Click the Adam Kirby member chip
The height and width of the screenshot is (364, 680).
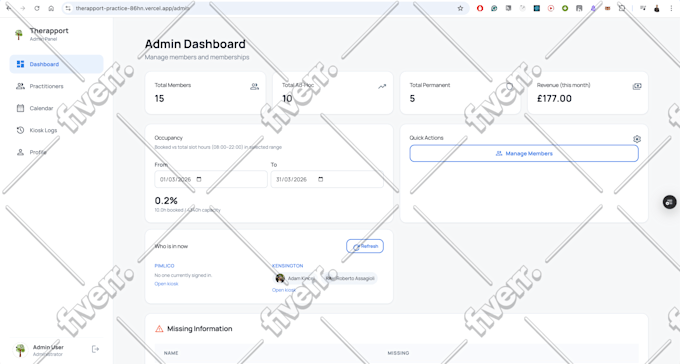[296, 278]
